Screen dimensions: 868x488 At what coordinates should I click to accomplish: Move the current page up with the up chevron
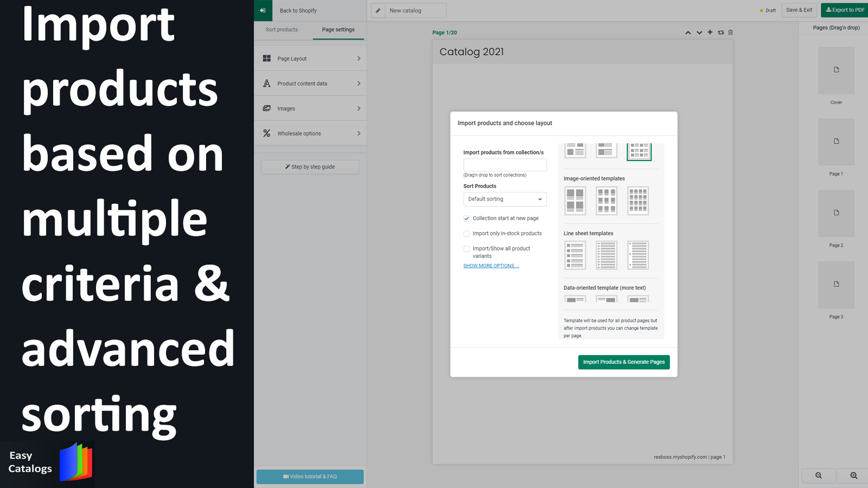coord(688,33)
